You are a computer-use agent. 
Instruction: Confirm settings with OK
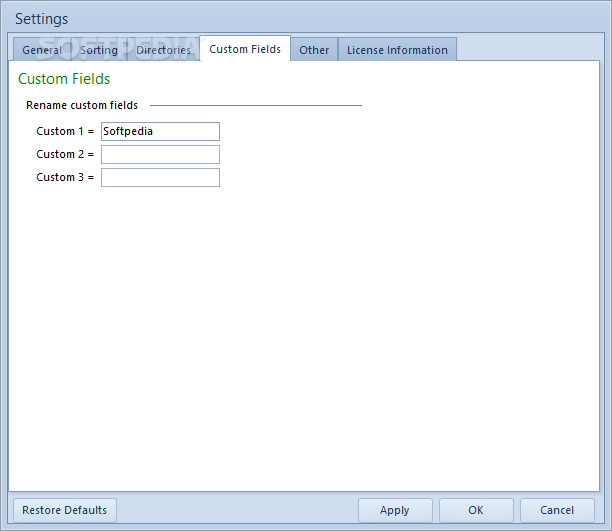click(476, 510)
